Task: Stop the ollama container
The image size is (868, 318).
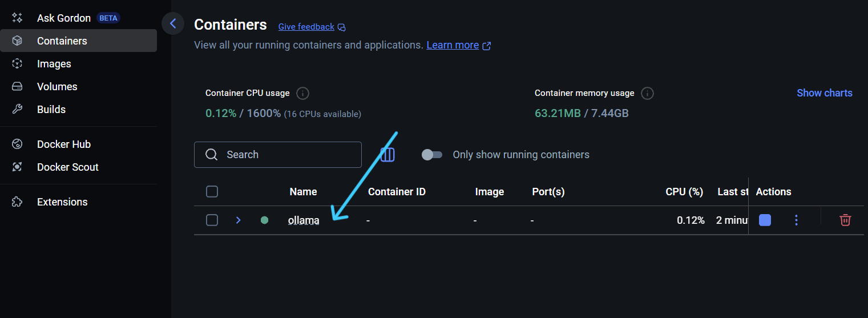Action: click(765, 220)
